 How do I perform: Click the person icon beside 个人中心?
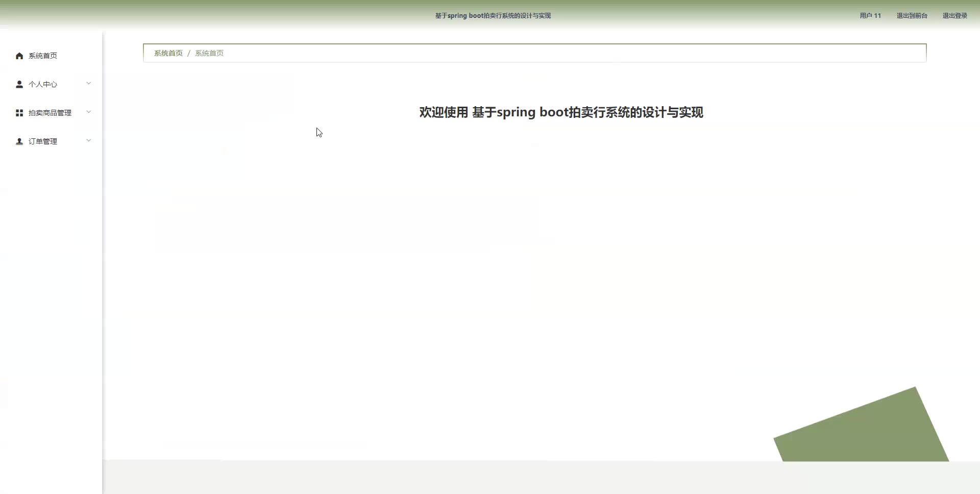tap(19, 84)
